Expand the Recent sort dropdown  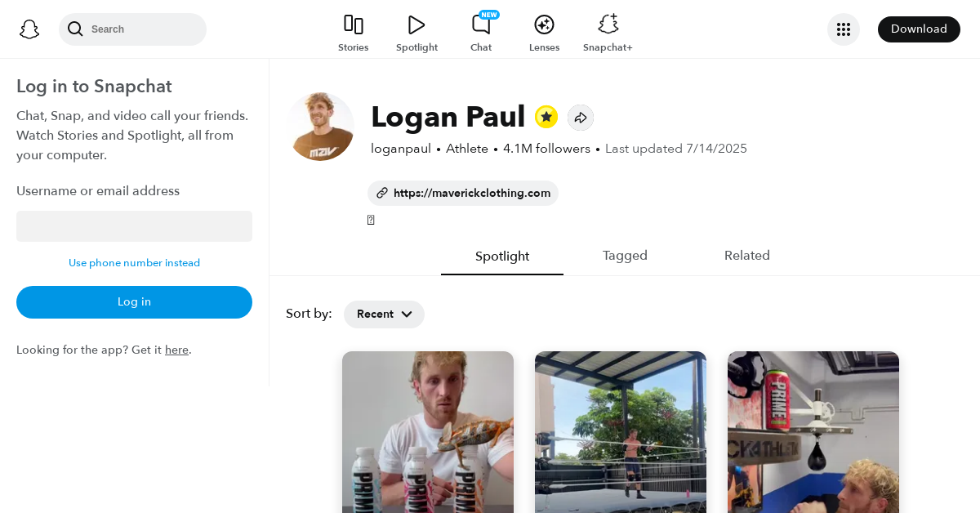click(384, 314)
